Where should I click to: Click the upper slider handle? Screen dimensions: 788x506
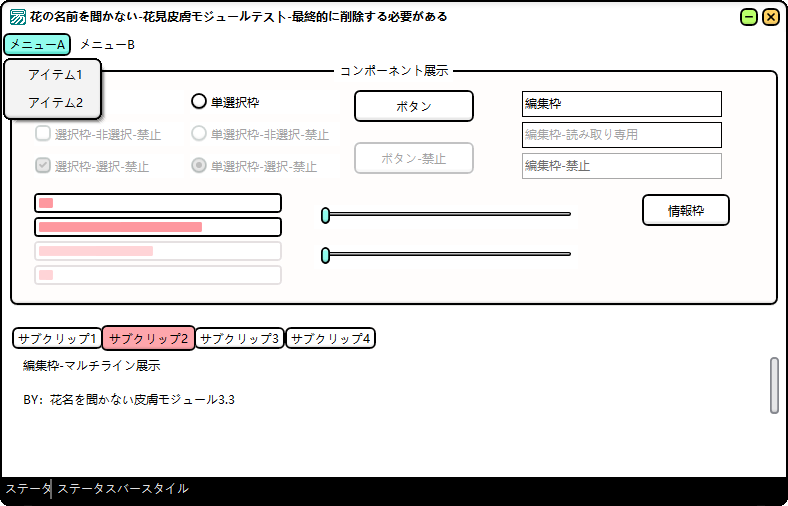click(325, 215)
